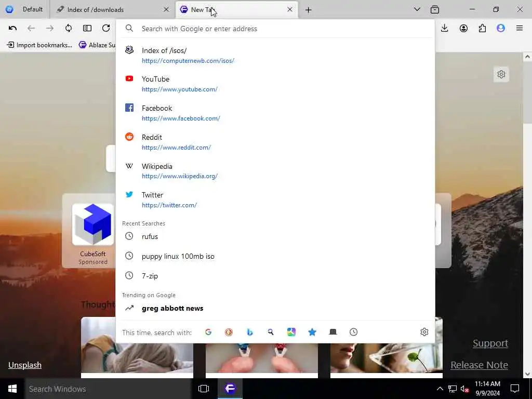This screenshot has height=399, width=532.
Task: Select recent search "rufus"
Action: click(x=275, y=236)
